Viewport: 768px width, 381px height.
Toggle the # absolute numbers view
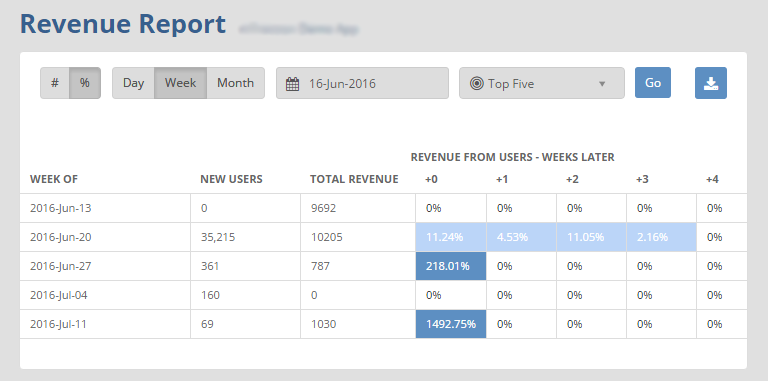[55, 83]
